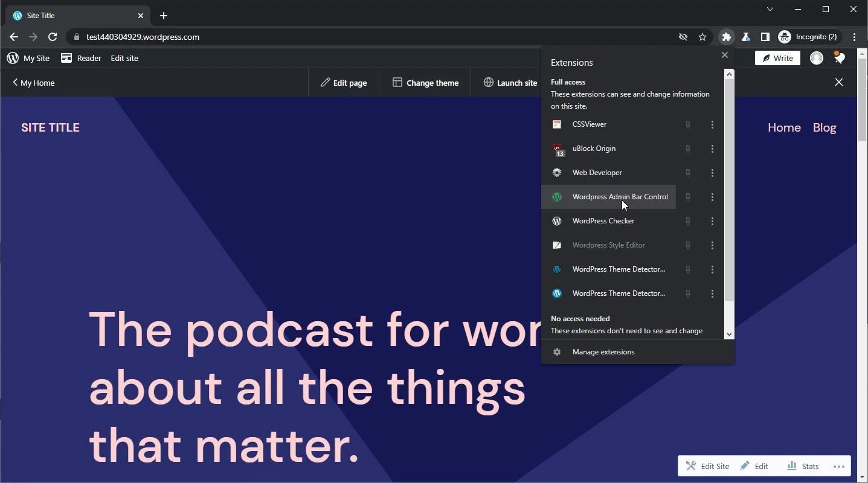
Task: Click the SITE TITLE link
Action: point(50,127)
